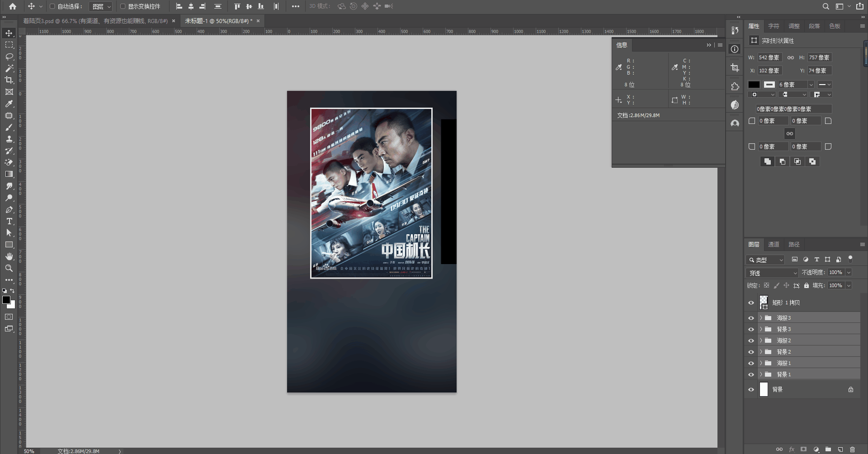Click the Info panel icon in dock
868x454 pixels.
(x=735, y=49)
